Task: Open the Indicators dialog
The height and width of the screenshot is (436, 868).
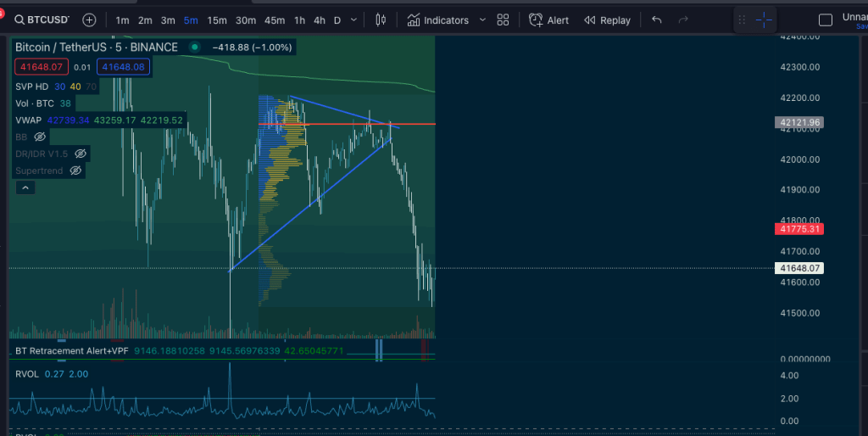Action: pos(437,20)
